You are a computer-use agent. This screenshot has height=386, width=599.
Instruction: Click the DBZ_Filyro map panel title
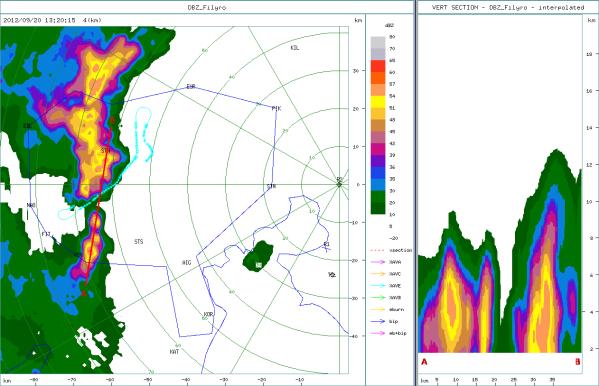tap(207, 7)
